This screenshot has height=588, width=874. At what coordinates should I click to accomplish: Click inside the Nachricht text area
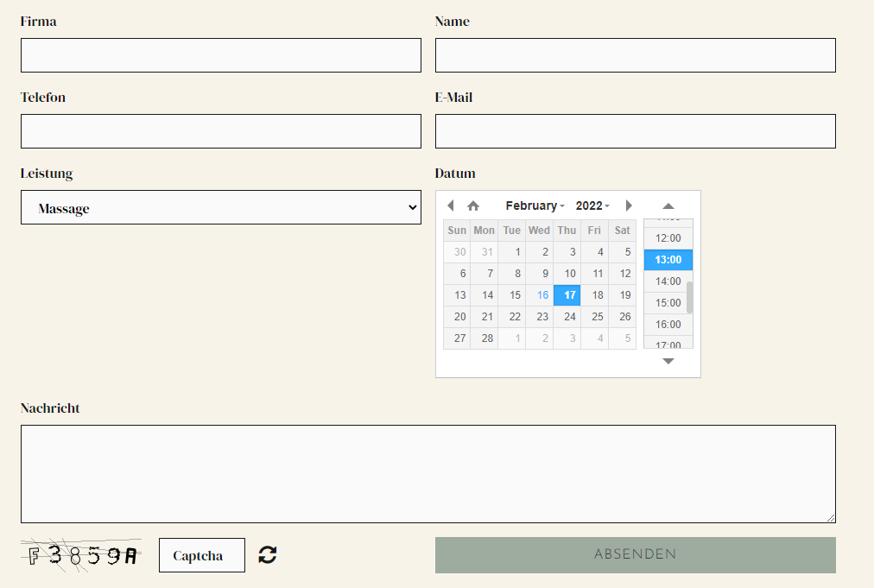(x=428, y=474)
